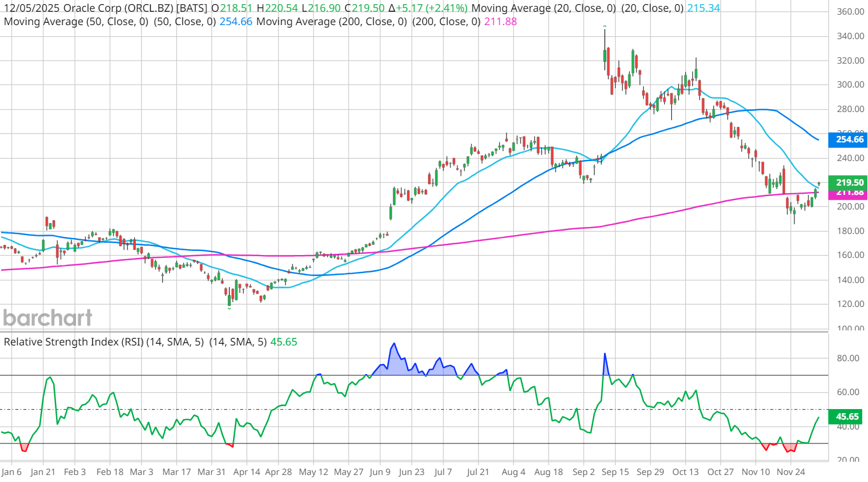Select the open price O218.51
This screenshot has width=868, height=482.
(x=232, y=8)
